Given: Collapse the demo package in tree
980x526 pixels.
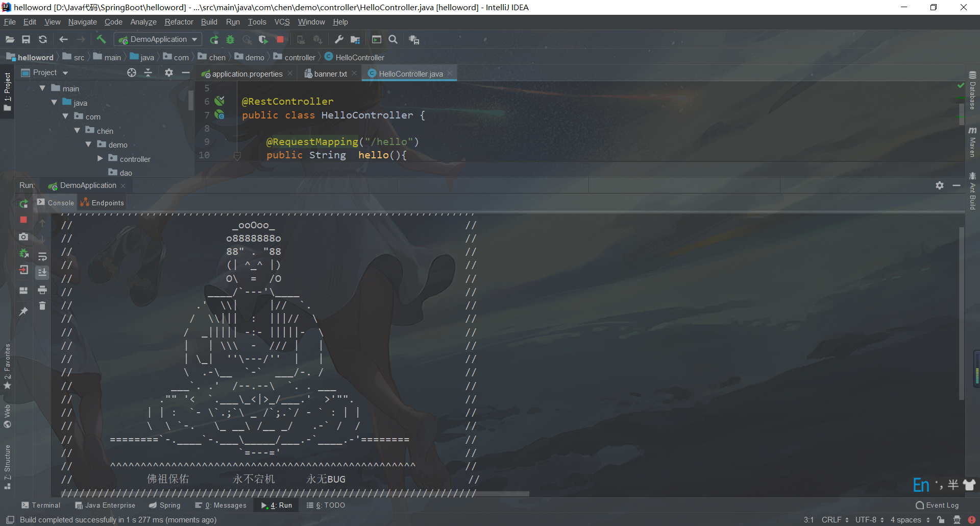Looking at the screenshot, I should point(88,145).
